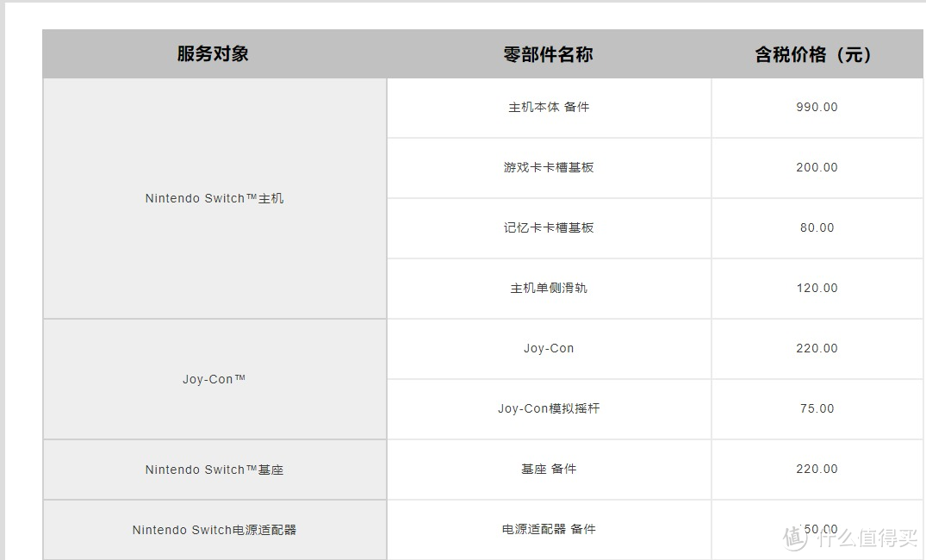Screen dimensions: 926x560
Task: Click the 80.00 price cell
Action: pyautogui.click(x=817, y=228)
